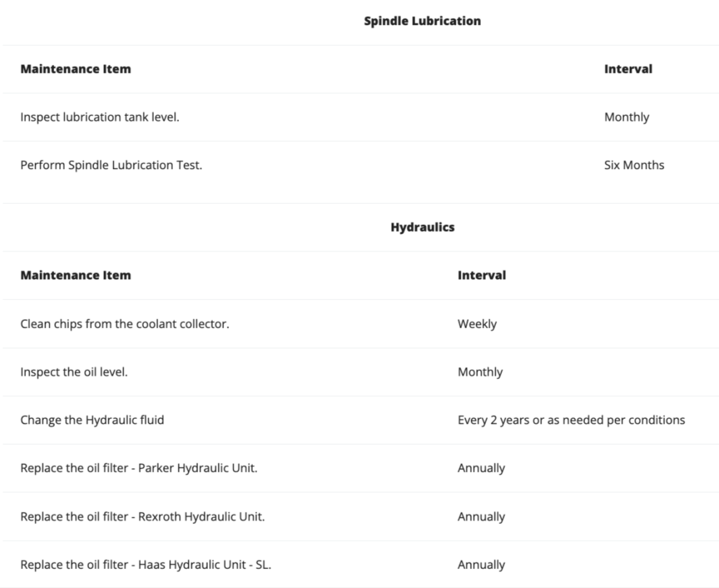Select the "Inspect lubrication tank level" item
The height and width of the screenshot is (588, 719).
[100, 117]
